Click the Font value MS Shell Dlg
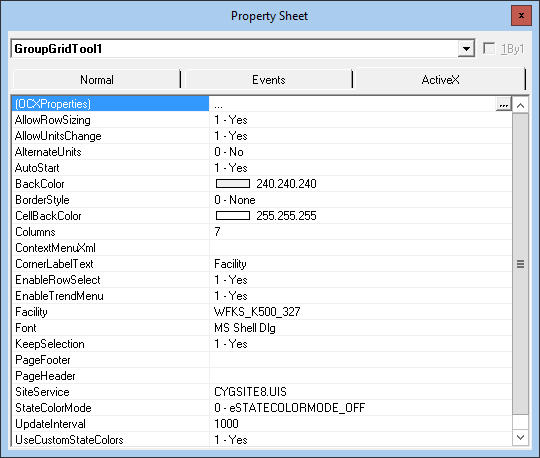This screenshot has height=458, width=540. 245,328
